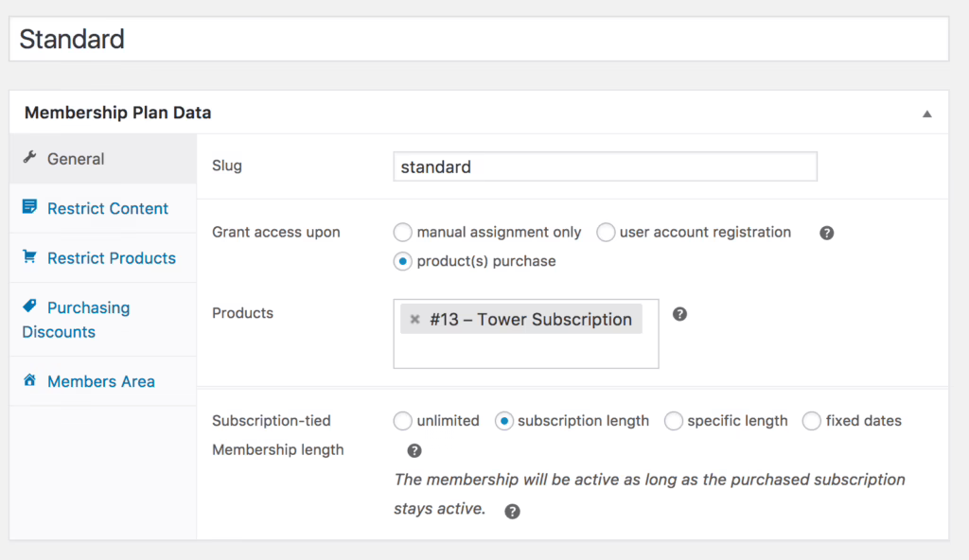This screenshot has width=969, height=560.
Task: Select manual assignment only option
Action: [403, 233]
